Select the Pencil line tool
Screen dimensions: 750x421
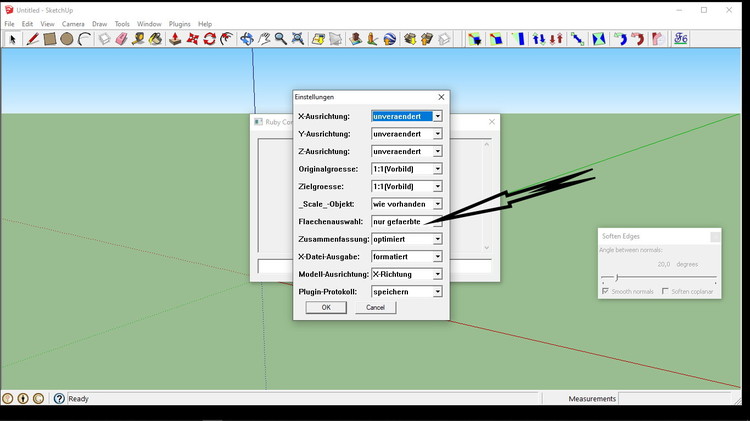pos(32,39)
